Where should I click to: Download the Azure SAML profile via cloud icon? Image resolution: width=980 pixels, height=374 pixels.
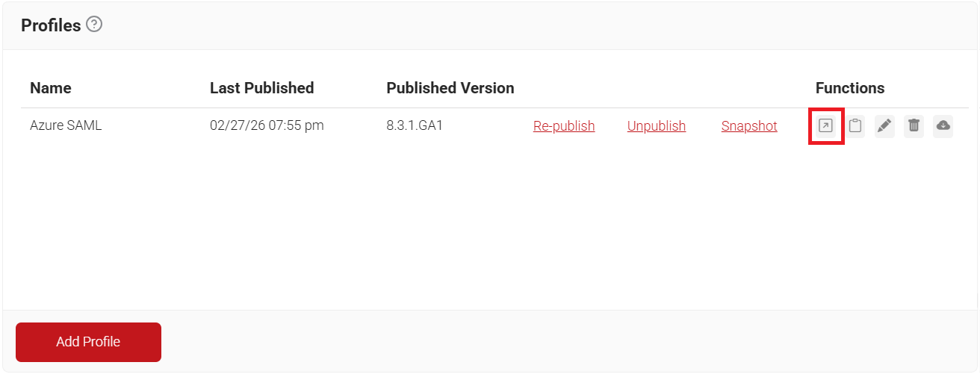(943, 126)
